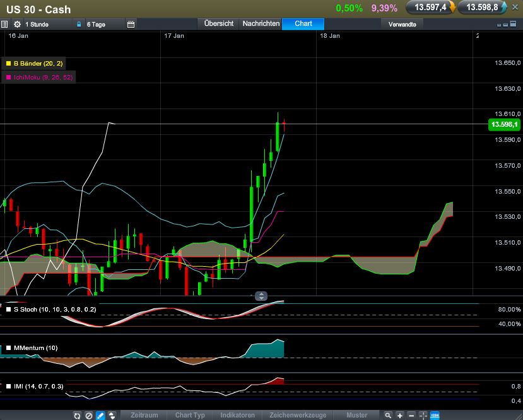Click the yellow B Bänder color swatch

tap(8, 64)
